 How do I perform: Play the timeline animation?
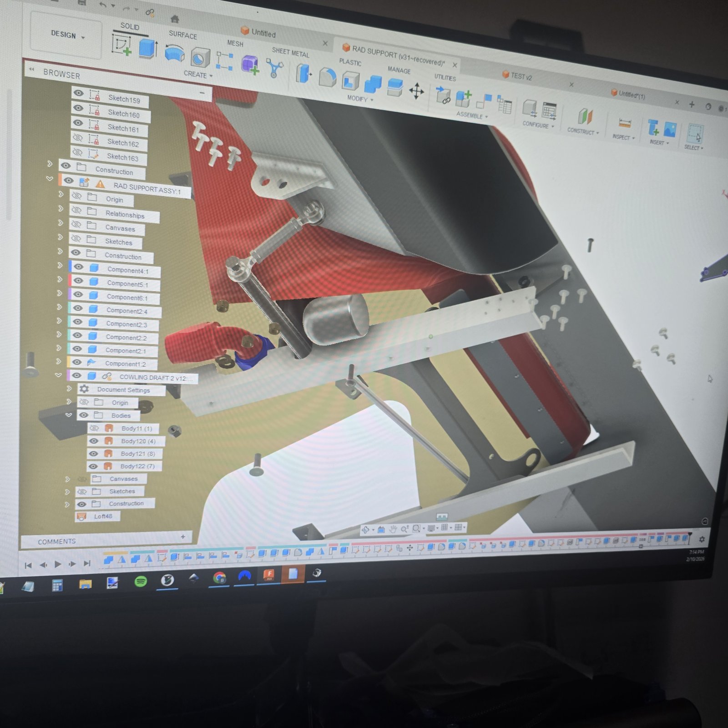[58, 564]
